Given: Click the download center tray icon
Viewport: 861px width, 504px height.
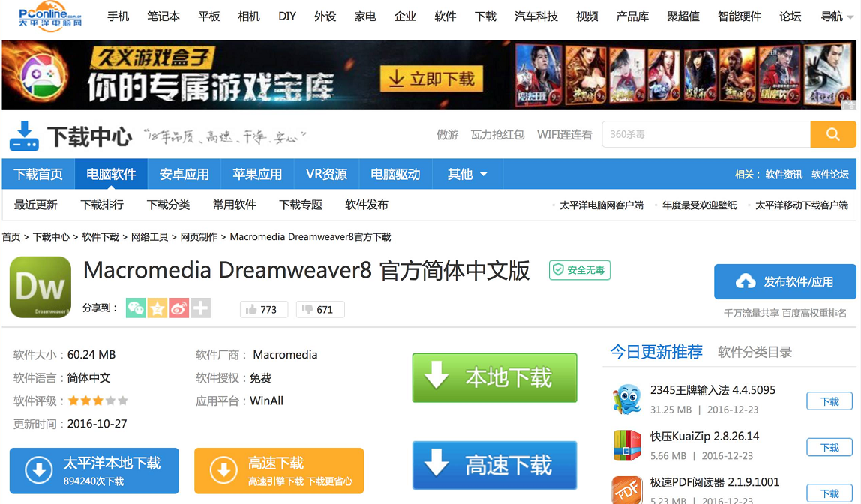Looking at the screenshot, I should (x=24, y=136).
